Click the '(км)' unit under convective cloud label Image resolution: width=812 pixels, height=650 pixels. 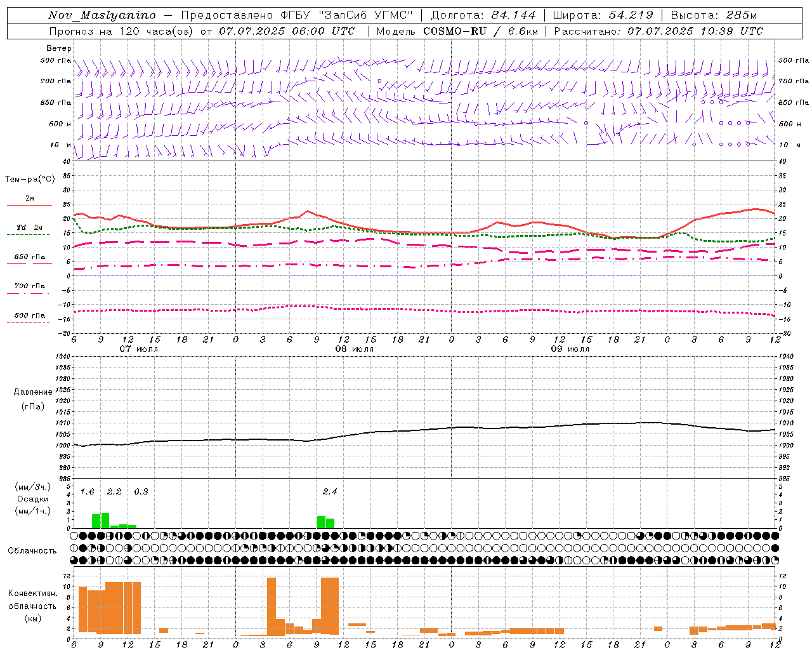pyautogui.click(x=33, y=618)
